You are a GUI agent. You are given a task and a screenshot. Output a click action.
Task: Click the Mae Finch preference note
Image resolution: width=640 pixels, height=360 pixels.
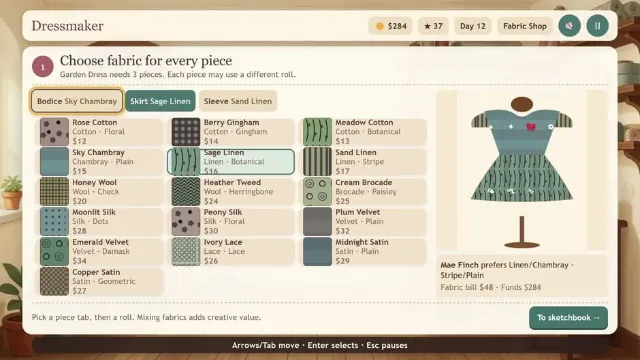point(507,270)
